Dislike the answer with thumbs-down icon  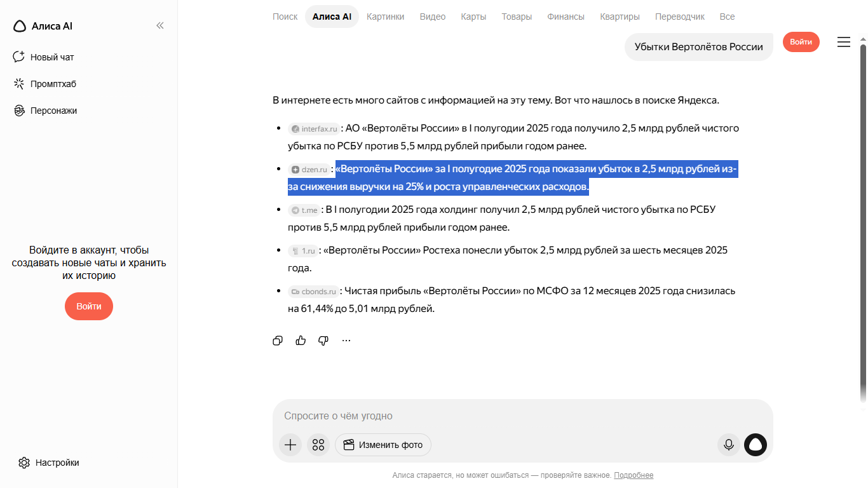(323, 341)
